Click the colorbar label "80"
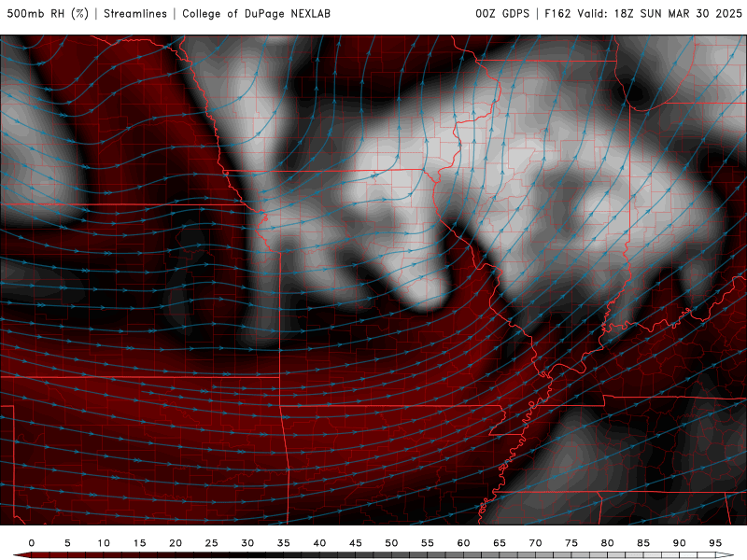Screen dimensions: 747x560 [608, 543]
